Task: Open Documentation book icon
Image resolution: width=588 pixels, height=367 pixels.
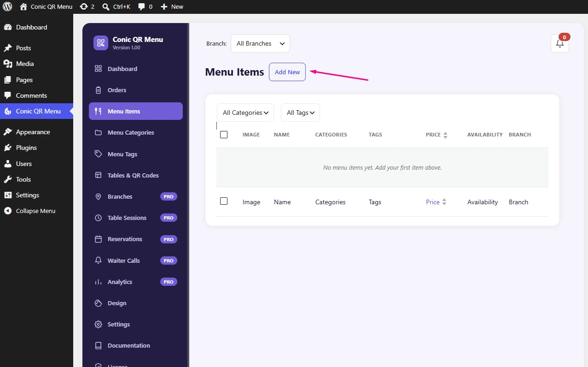Action: [x=98, y=345]
